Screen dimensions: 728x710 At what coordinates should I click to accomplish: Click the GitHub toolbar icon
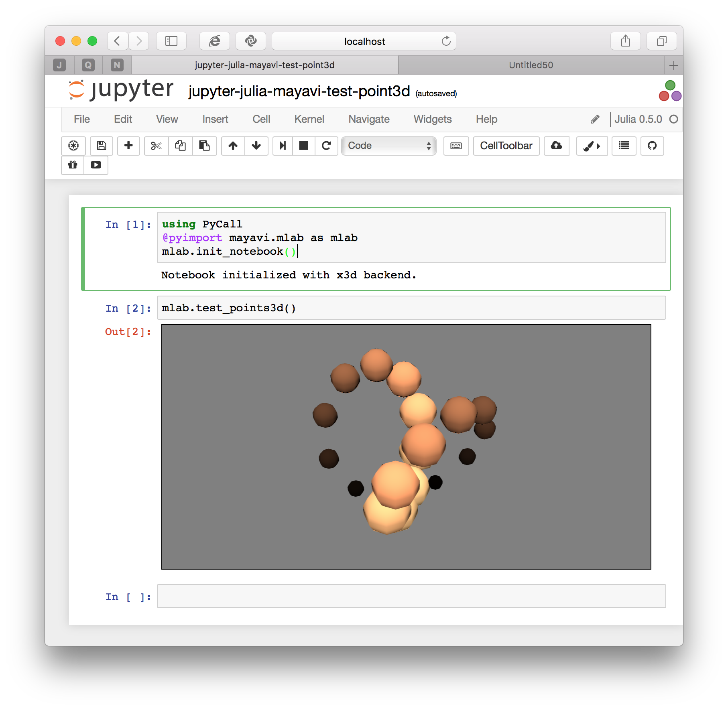[652, 146]
